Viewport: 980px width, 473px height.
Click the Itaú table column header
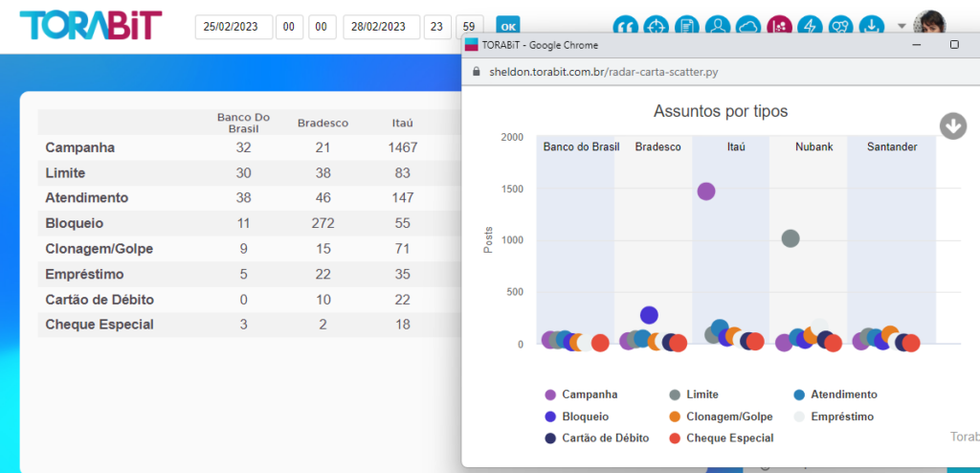403,124
